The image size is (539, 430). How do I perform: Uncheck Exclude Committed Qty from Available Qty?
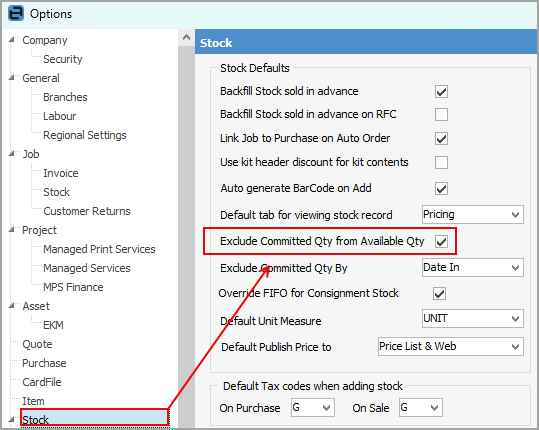tap(441, 242)
